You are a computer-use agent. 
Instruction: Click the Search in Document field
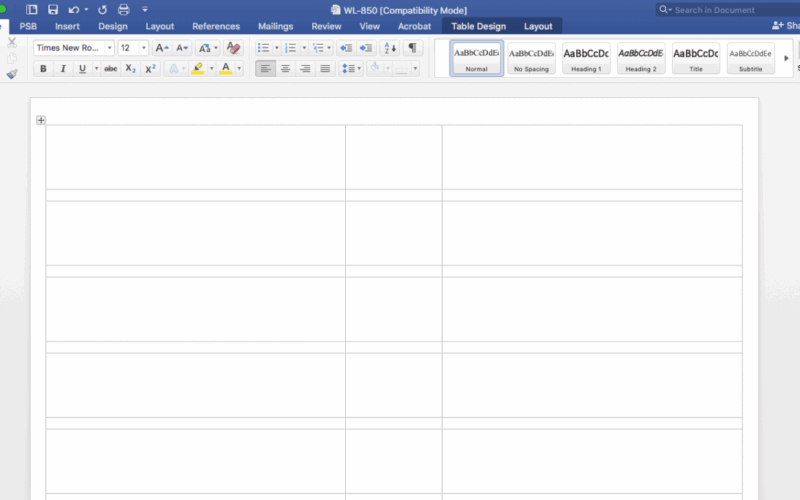pyautogui.click(x=727, y=10)
